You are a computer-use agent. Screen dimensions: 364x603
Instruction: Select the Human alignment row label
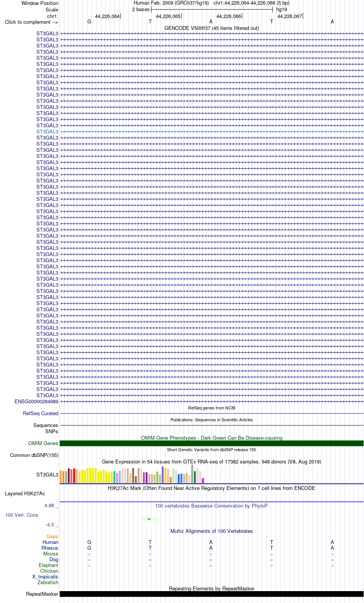(50, 542)
